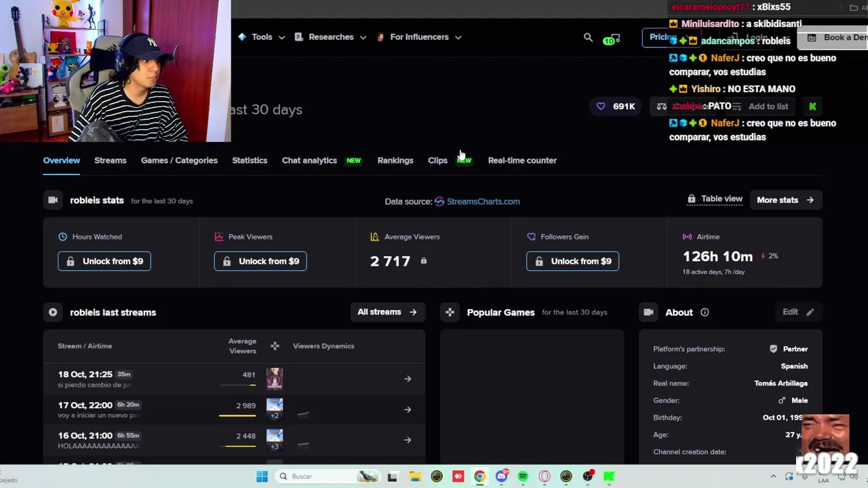Open the Tools dropdown menu
The height and width of the screenshot is (488, 868).
(x=261, y=37)
